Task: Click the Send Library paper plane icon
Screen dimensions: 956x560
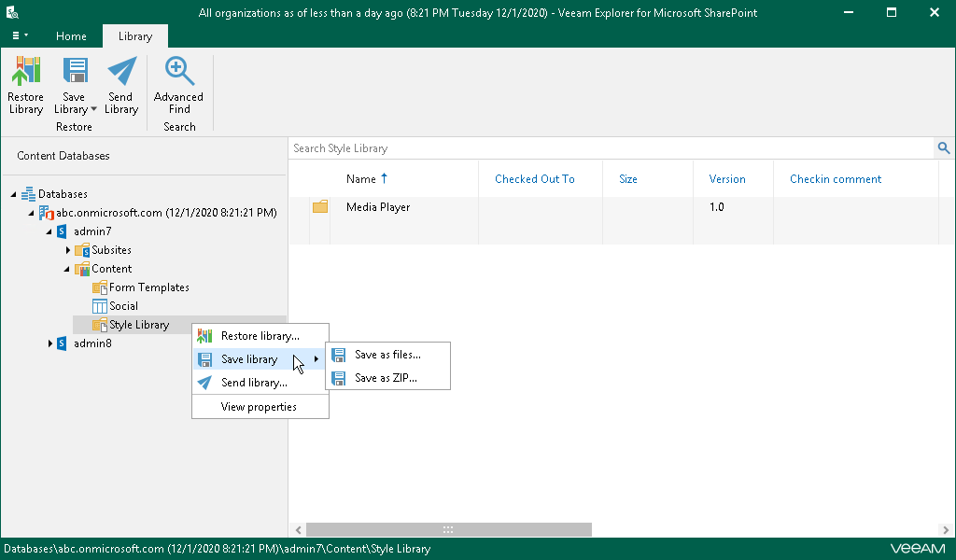Action: pyautogui.click(x=122, y=71)
